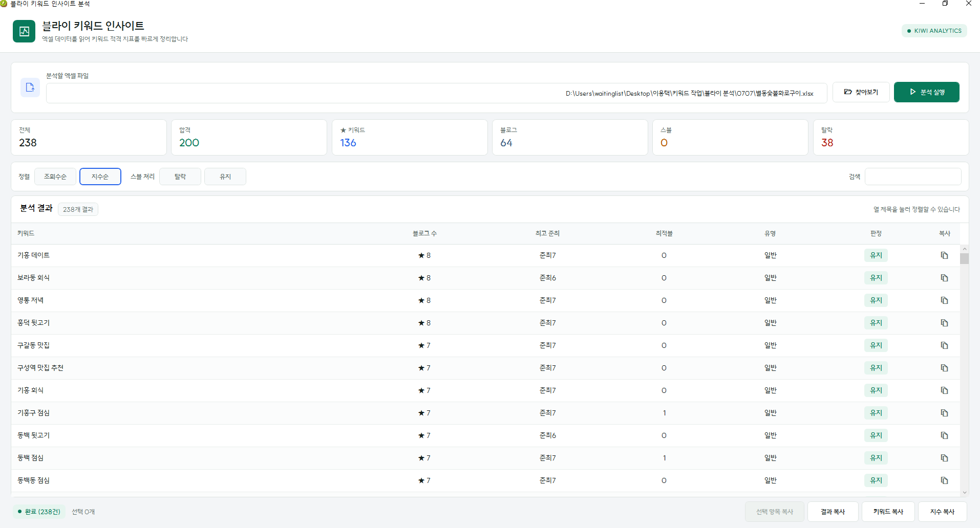Click the results table vertical scrollbar thumb
Viewport: 980px width, 528px height.
pos(965,258)
